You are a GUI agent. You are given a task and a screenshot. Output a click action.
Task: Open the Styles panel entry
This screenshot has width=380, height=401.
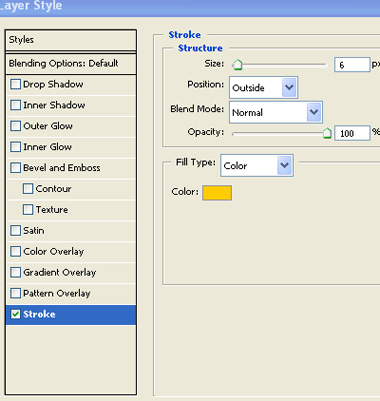tap(71, 40)
